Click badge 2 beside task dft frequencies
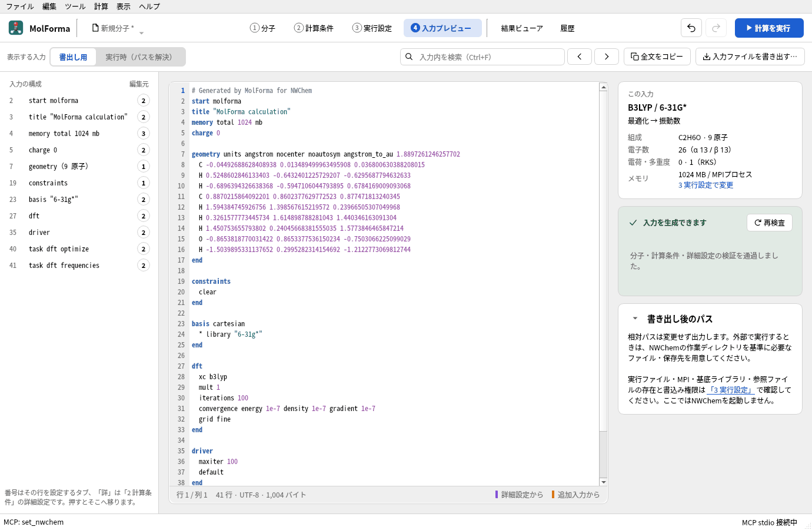Image resolution: width=812 pixels, height=530 pixels. pos(143,266)
